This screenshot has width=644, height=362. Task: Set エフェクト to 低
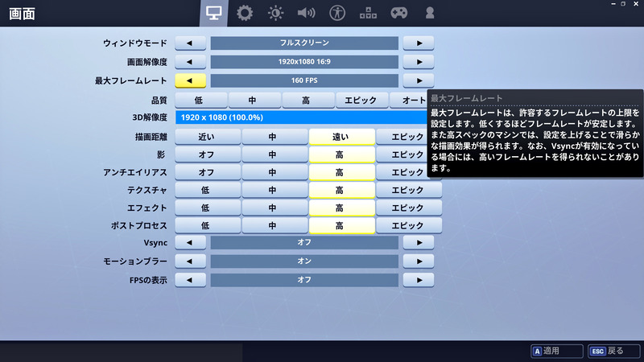point(208,208)
